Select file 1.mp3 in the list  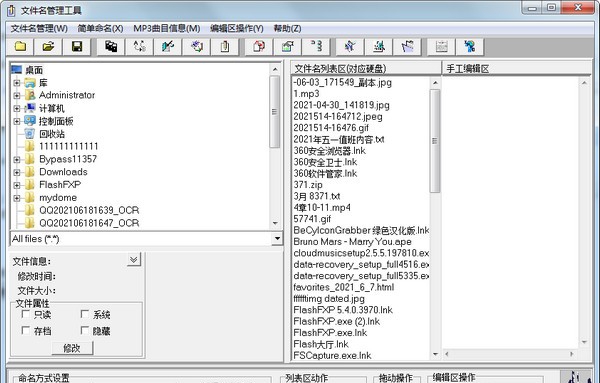tap(306, 94)
